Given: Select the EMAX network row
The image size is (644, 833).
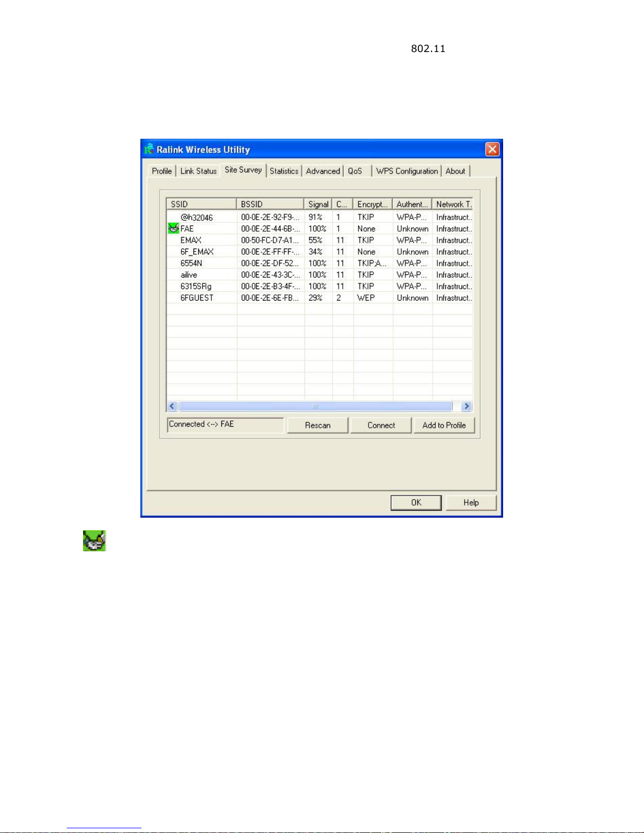Looking at the screenshot, I should [x=320, y=240].
